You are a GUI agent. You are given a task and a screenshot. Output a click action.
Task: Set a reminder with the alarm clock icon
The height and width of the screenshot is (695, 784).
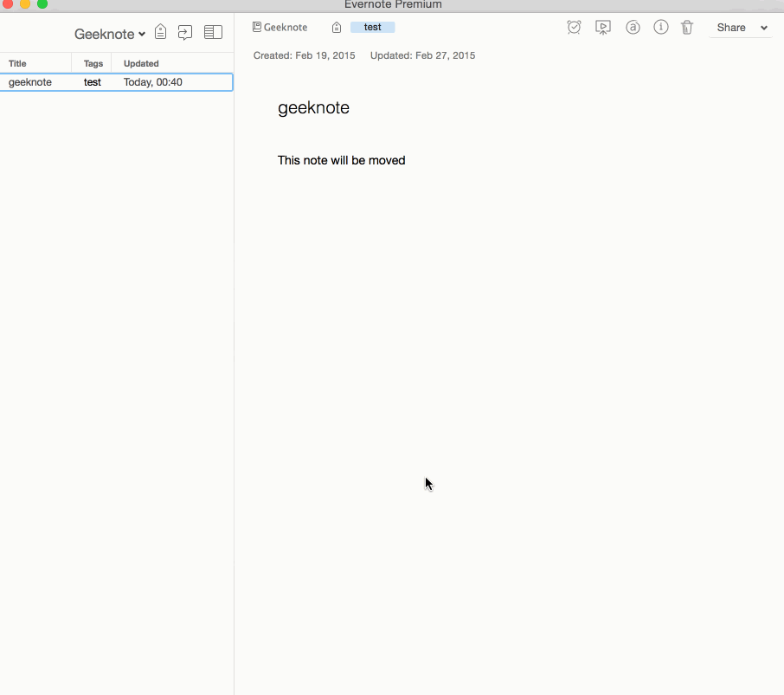574,27
